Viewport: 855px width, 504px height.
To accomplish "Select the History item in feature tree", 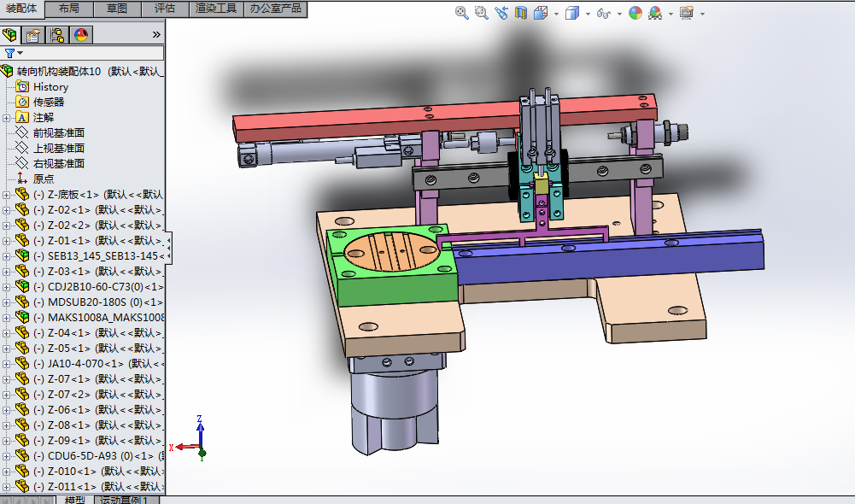I will pyautogui.click(x=50, y=87).
